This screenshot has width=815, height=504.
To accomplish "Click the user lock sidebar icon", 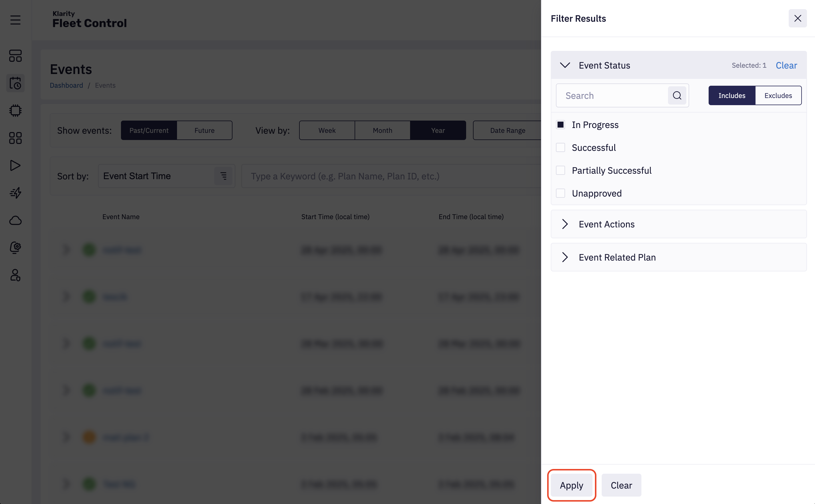I will point(15,275).
